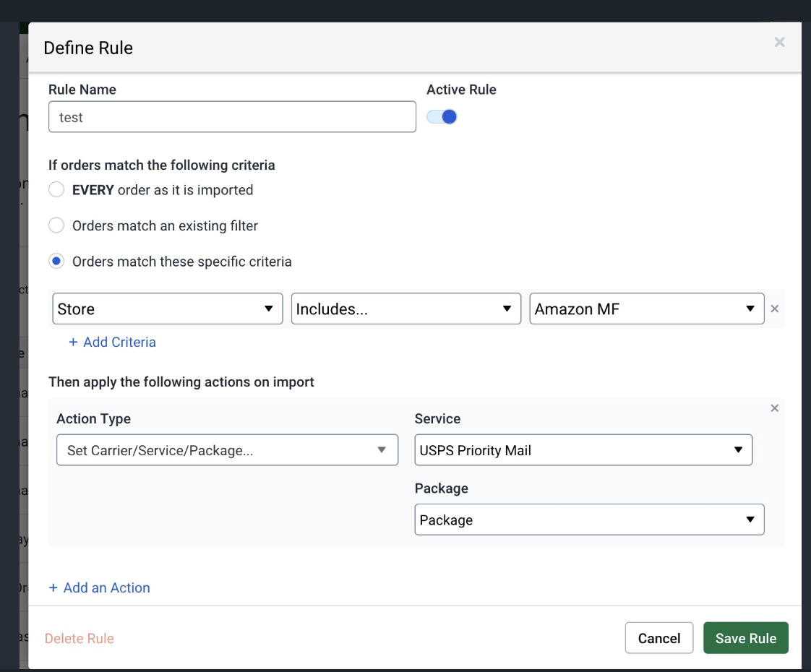This screenshot has height=672, width=811.
Task: Click the Define Rule dialog title
Action: point(88,48)
